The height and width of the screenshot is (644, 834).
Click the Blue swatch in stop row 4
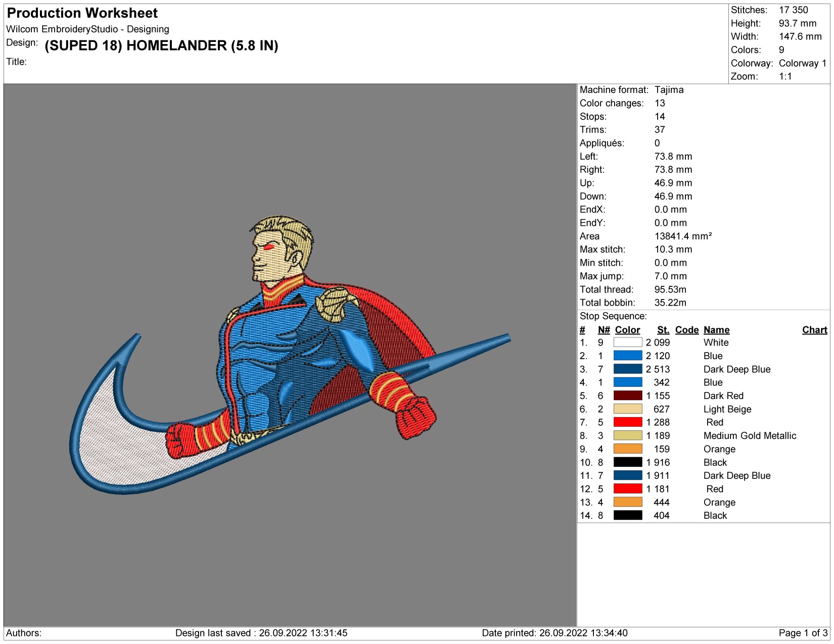pos(628,382)
